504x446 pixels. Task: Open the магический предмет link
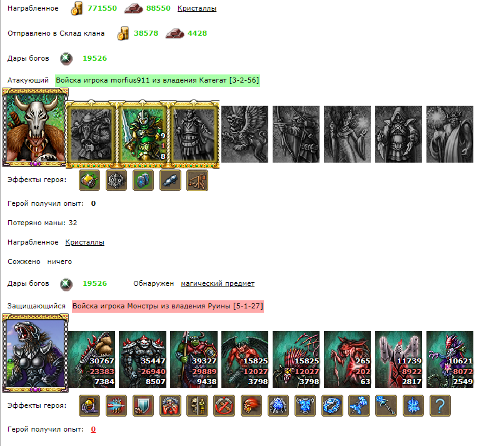pos(218,283)
